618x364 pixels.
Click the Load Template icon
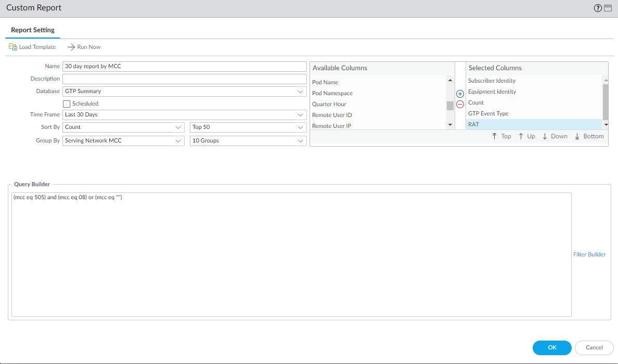coord(13,47)
